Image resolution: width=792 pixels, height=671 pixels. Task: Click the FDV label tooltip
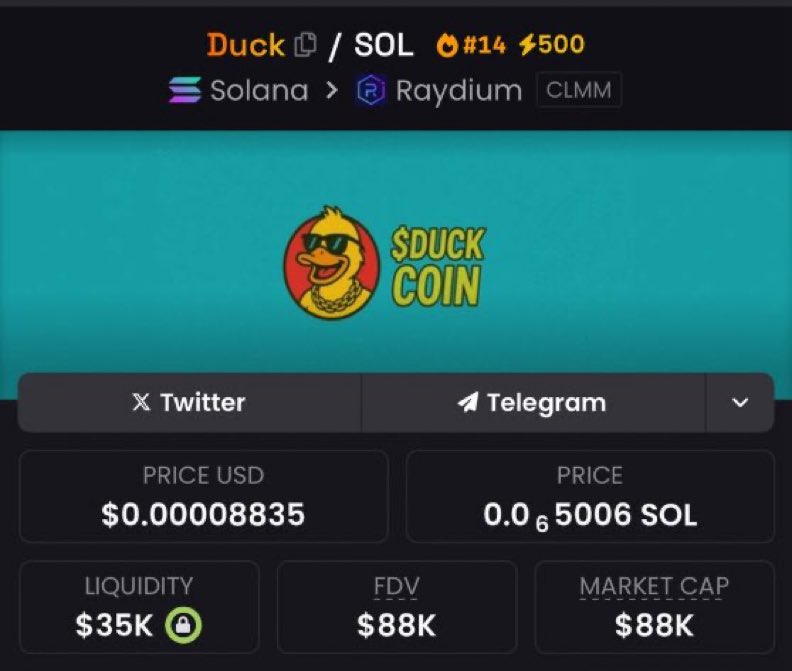397,587
